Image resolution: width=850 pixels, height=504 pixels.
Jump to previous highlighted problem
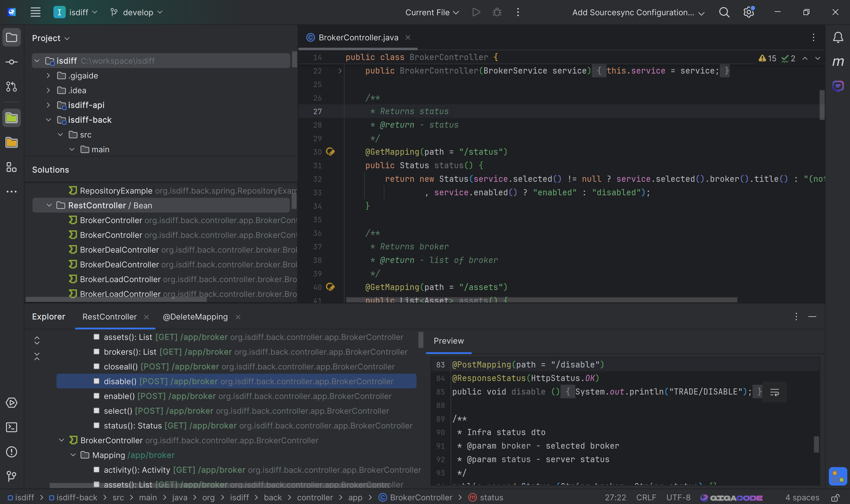coord(805,58)
